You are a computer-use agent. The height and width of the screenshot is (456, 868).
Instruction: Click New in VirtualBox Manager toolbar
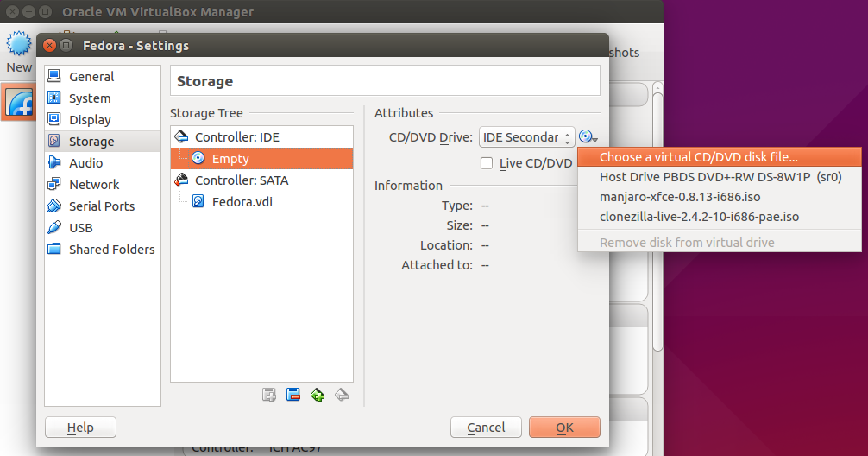coord(19,52)
